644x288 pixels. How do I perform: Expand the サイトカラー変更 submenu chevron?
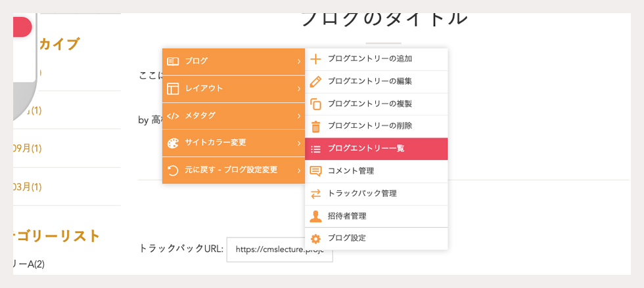(298, 143)
